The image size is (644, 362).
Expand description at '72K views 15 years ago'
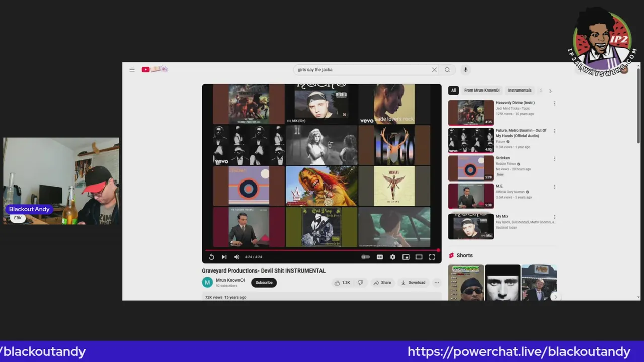(x=225, y=297)
